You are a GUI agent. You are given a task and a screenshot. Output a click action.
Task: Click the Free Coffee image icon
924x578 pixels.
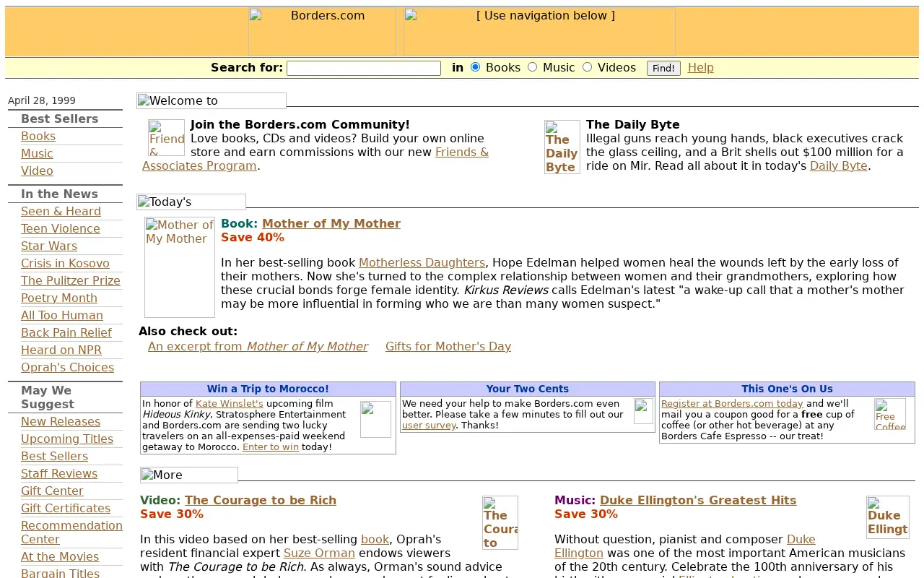pyautogui.click(x=890, y=414)
